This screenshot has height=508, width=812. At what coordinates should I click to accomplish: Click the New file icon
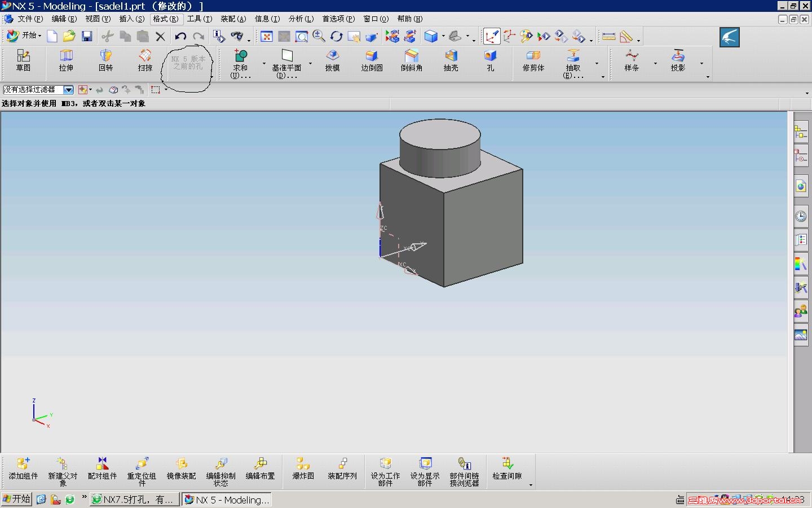pos(52,37)
